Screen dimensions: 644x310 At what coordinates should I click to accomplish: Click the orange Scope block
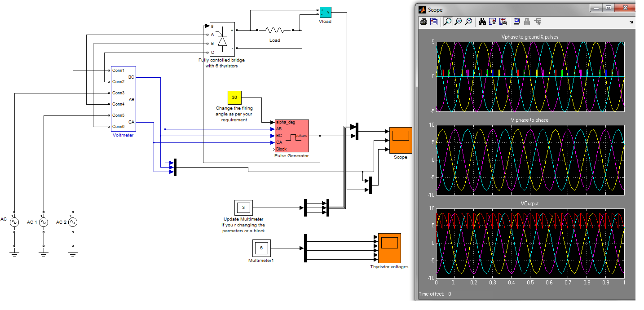(x=401, y=140)
